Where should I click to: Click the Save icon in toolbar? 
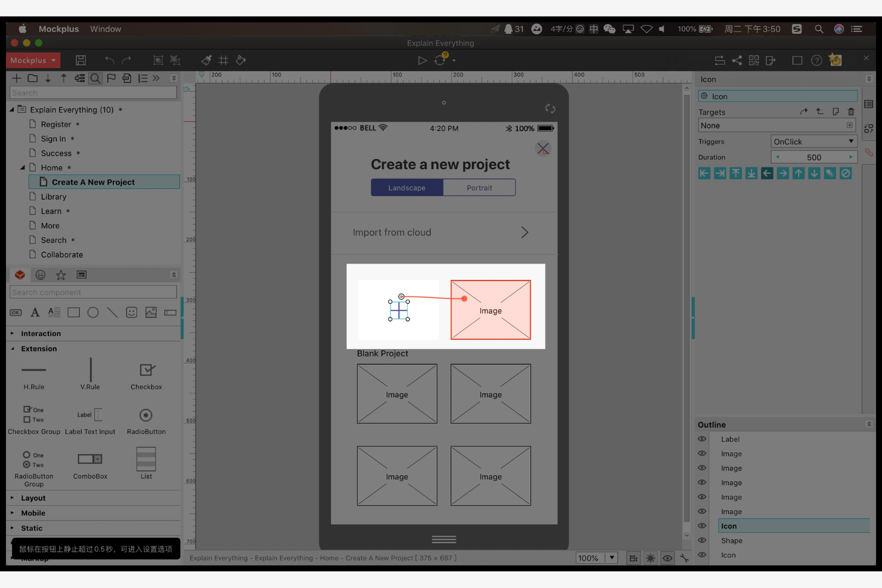81,60
